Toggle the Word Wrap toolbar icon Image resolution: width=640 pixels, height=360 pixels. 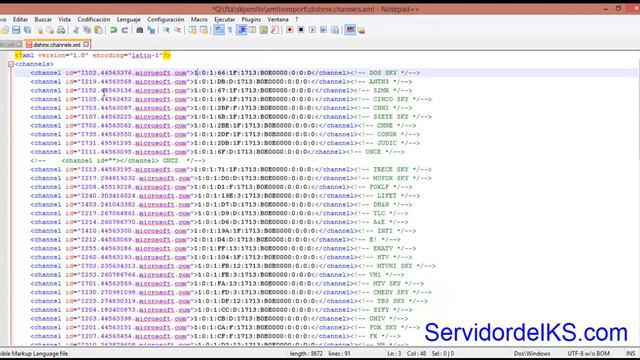click(219, 30)
